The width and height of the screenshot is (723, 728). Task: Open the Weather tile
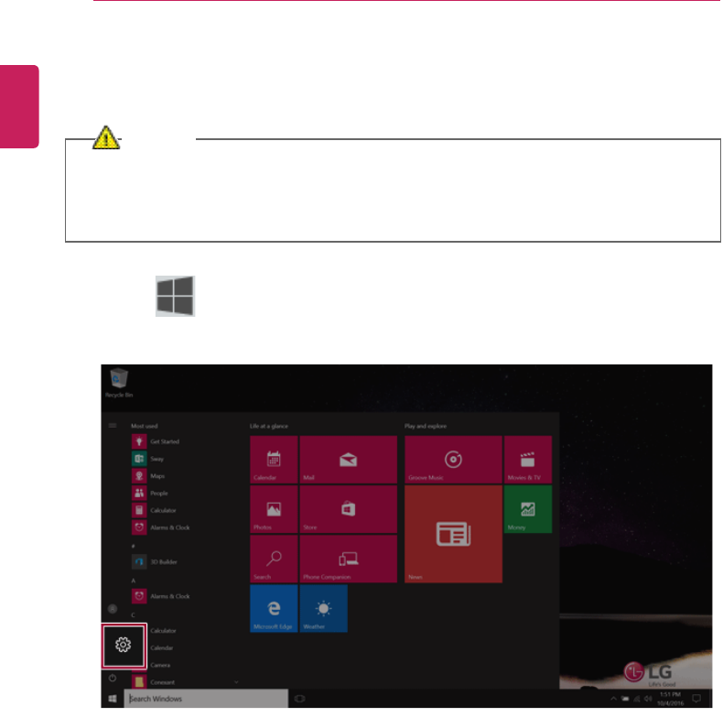click(x=323, y=609)
